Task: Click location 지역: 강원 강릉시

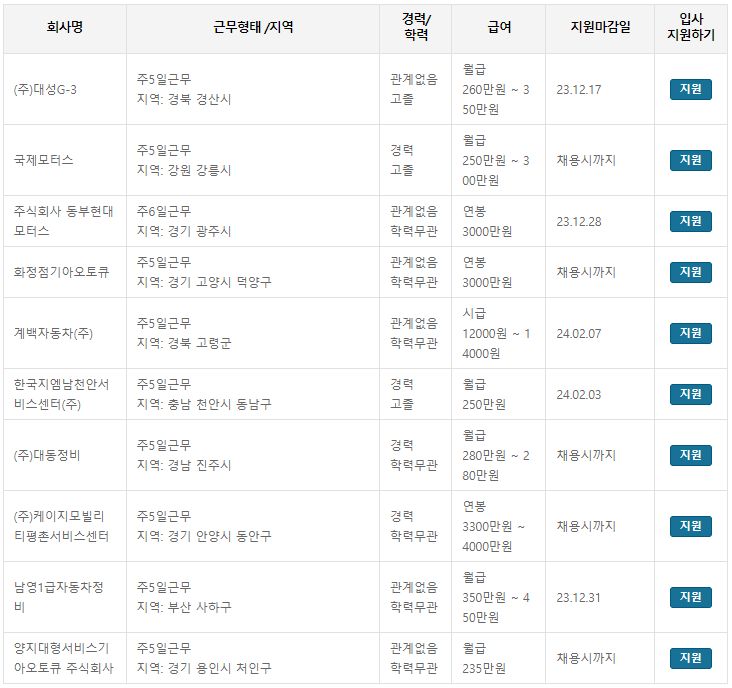Action: (x=184, y=170)
